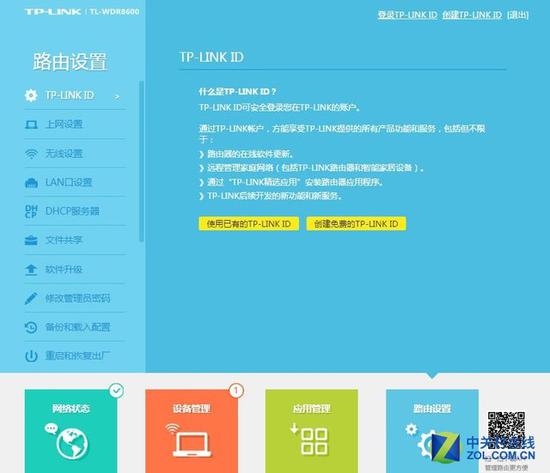Click the 备份和载入配置 history icon
Image resolution: width=550 pixels, height=473 pixels.
click(31, 327)
